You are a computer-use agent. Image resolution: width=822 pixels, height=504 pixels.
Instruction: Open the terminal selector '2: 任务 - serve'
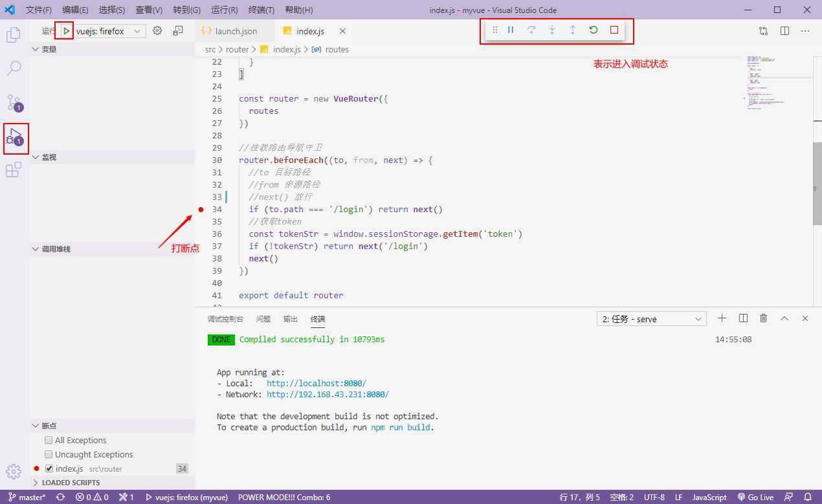(x=652, y=319)
